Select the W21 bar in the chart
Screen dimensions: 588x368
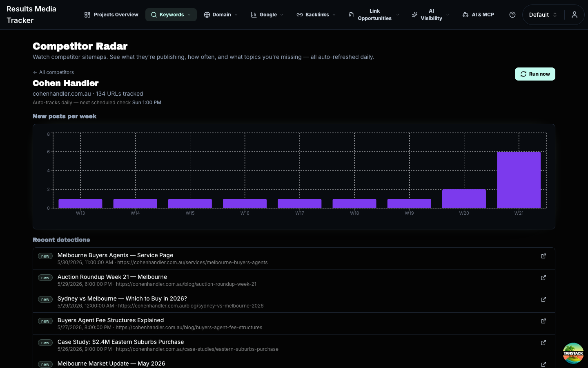(x=519, y=180)
